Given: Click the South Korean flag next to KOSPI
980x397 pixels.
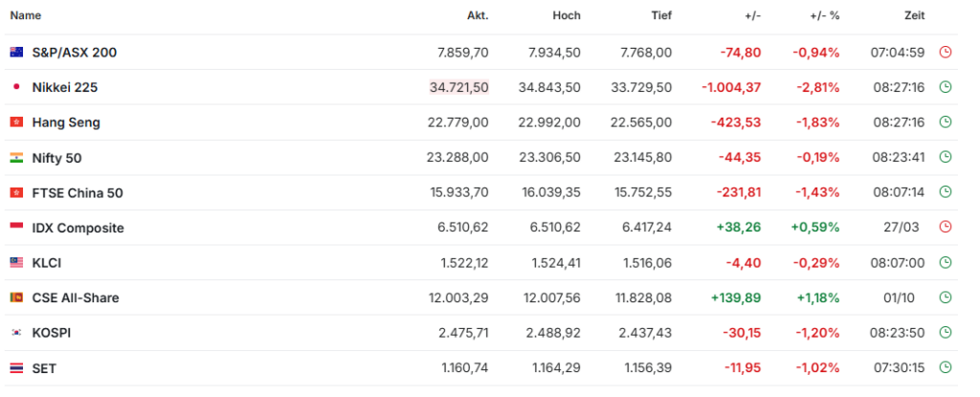Looking at the screenshot, I should 16,333.
